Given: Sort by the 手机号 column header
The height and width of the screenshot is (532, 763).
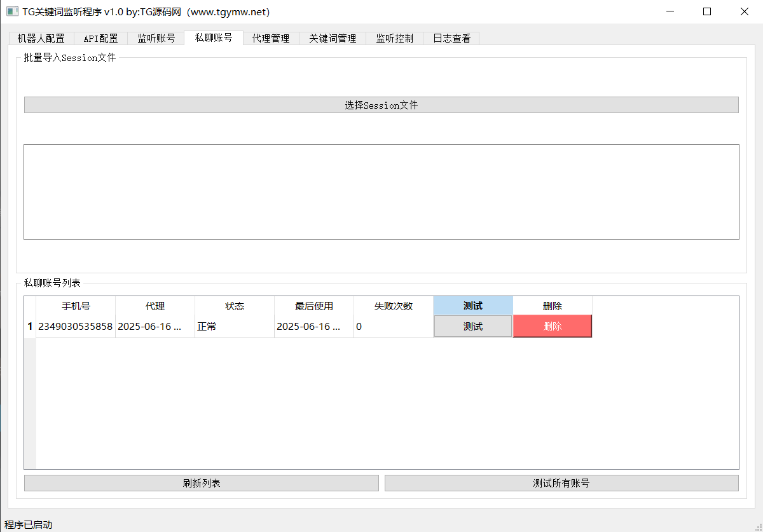Looking at the screenshot, I should 76,306.
